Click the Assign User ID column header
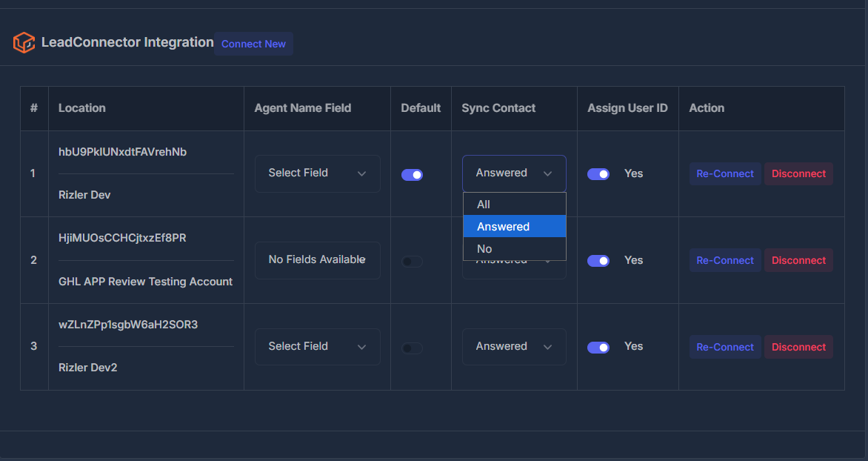Screen dimensions: 868x461 click(x=627, y=108)
